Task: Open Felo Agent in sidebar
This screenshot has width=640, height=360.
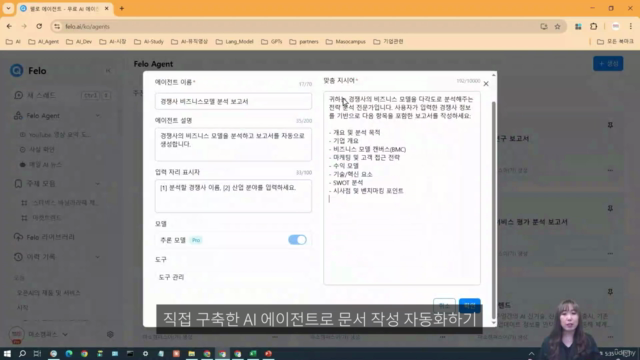Action: [43, 116]
